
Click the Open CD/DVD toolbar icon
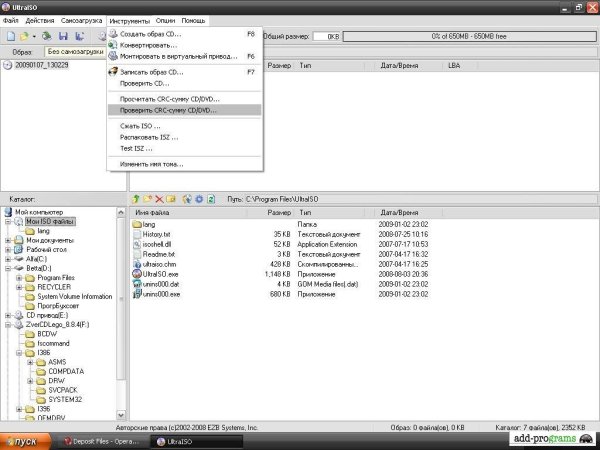(47, 36)
